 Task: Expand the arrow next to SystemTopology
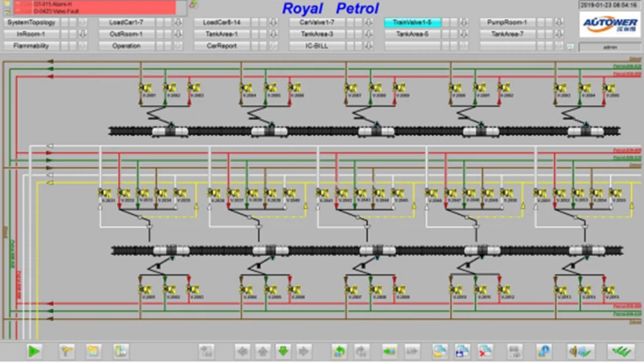82,23
